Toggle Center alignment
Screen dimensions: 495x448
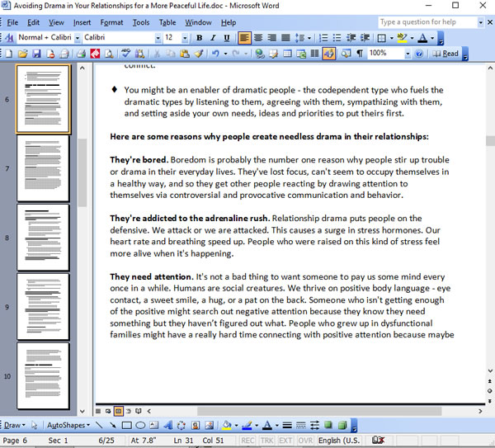tap(258, 38)
